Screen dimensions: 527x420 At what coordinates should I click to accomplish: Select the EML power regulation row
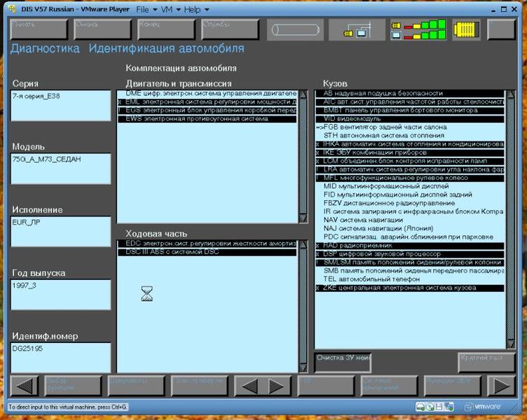pos(207,101)
